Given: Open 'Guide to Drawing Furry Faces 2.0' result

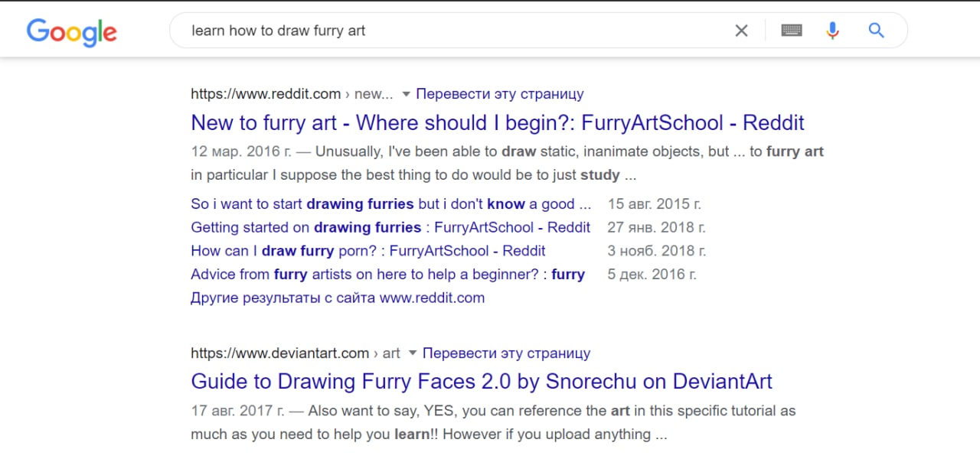Looking at the screenshot, I should (x=482, y=381).
